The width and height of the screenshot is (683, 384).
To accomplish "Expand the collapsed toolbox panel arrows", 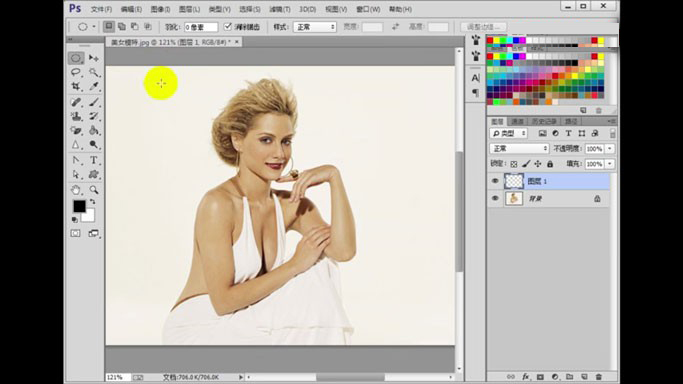I will pyautogui.click(x=70, y=39).
